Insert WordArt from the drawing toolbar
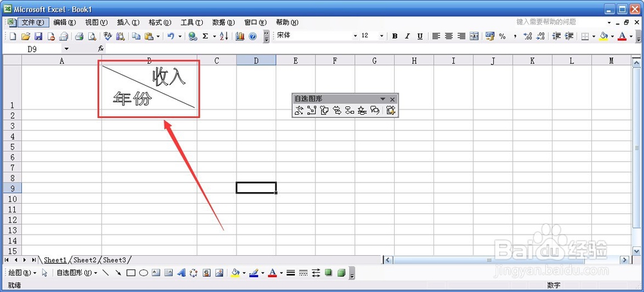This screenshot has height=292, width=644. click(x=181, y=273)
